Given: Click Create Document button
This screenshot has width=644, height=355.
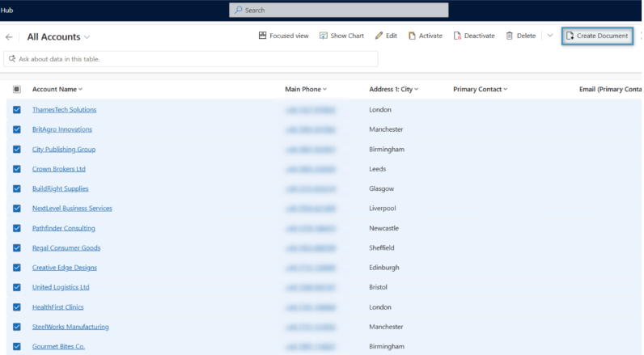Looking at the screenshot, I should 597,36.
